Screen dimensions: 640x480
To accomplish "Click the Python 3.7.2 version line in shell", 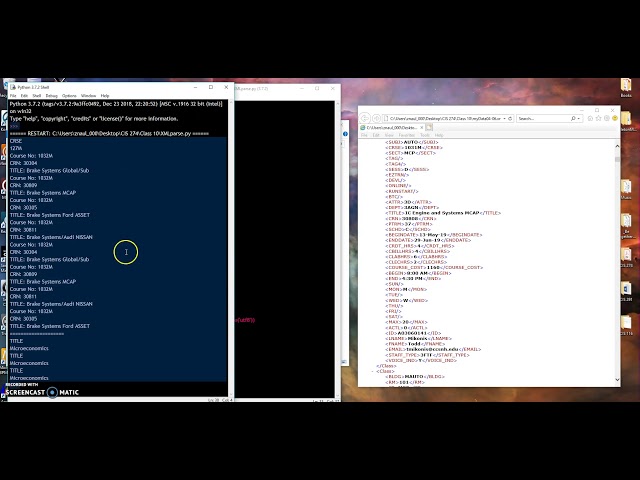I will [x=116, y=104].
